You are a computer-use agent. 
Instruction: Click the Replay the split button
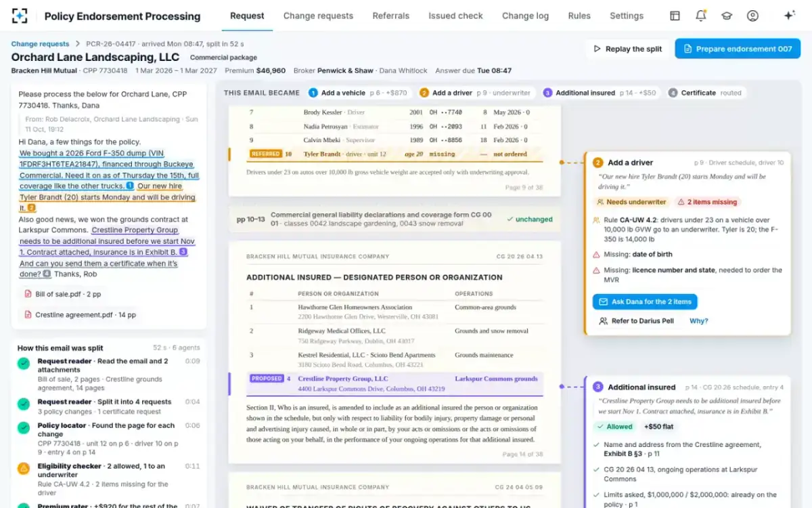pos(627,49)
